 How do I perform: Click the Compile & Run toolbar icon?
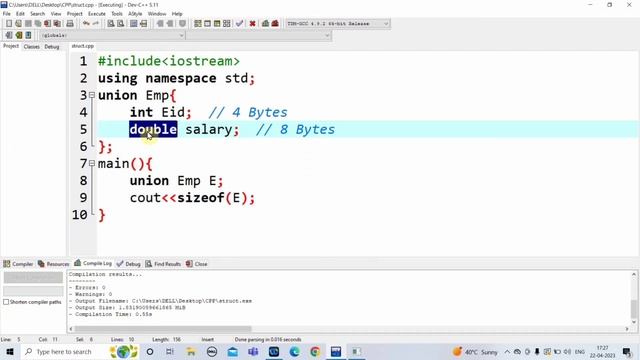[217, 24]
